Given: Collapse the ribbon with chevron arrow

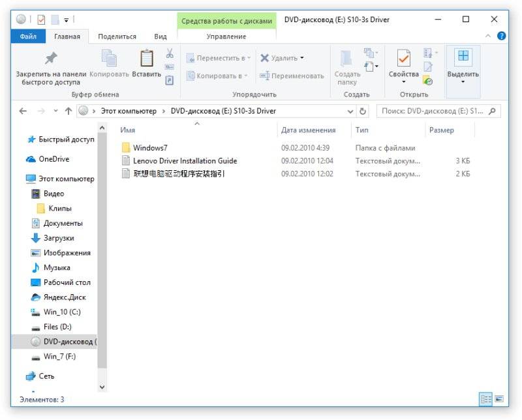Looking at the screenshot, I should pos(488,36).
